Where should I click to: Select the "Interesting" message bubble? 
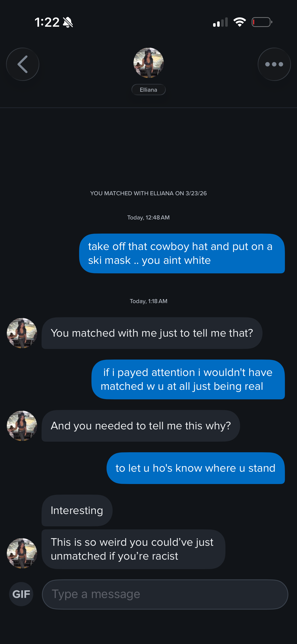pos(77,510)
